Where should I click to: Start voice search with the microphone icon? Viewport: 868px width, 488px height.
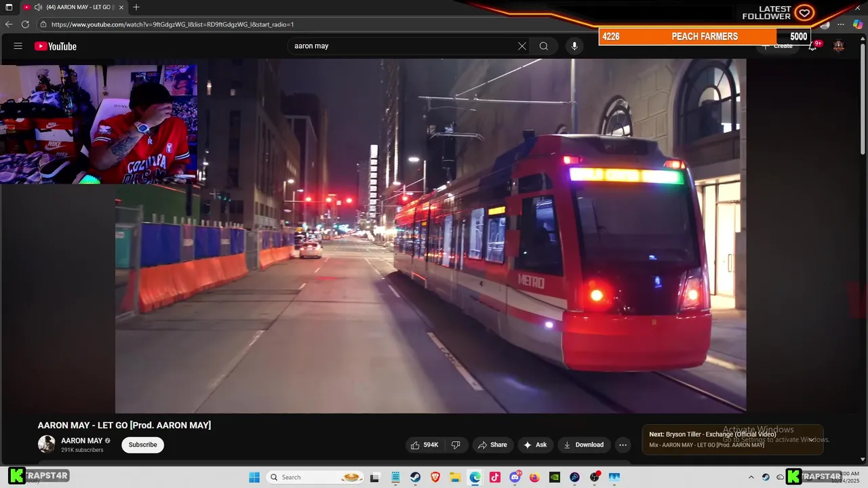click(x=574, y=46)
